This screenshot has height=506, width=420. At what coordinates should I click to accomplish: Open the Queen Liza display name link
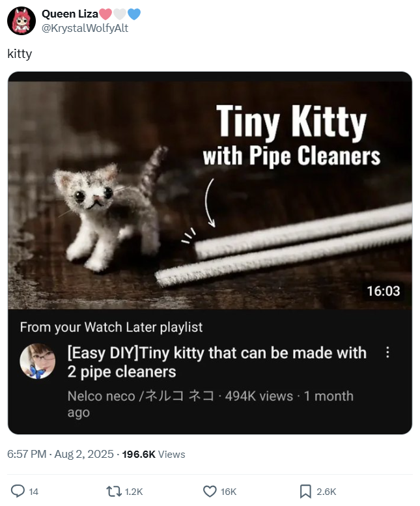[x=70, y=14]
